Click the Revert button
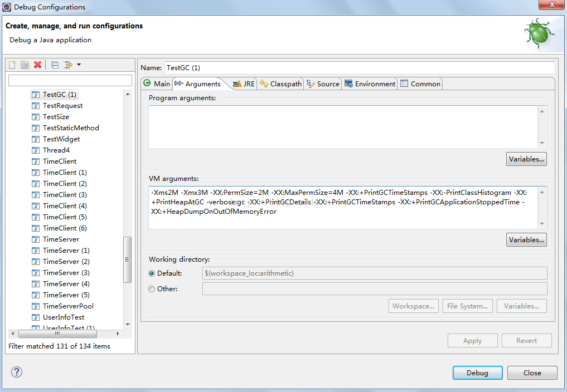Viewport: 567px width, 392px height. 526,341
